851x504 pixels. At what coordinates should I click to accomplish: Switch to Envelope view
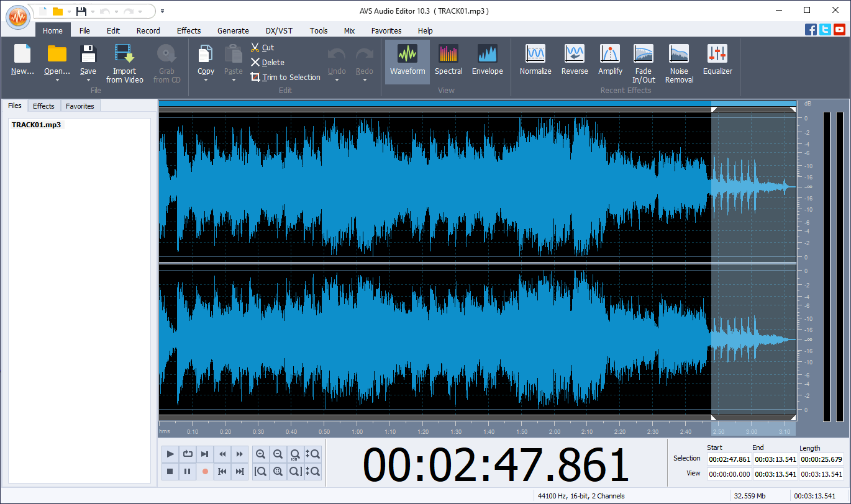coord(487,60)
